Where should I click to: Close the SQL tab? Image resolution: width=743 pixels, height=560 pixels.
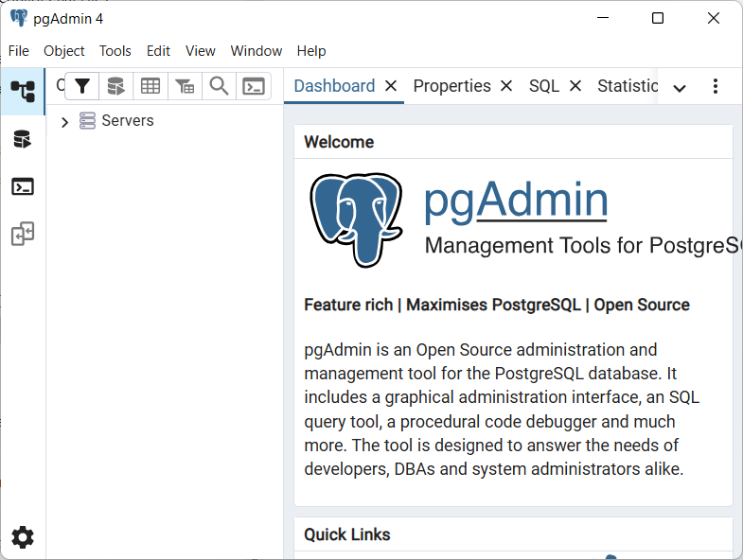point(575,86)
